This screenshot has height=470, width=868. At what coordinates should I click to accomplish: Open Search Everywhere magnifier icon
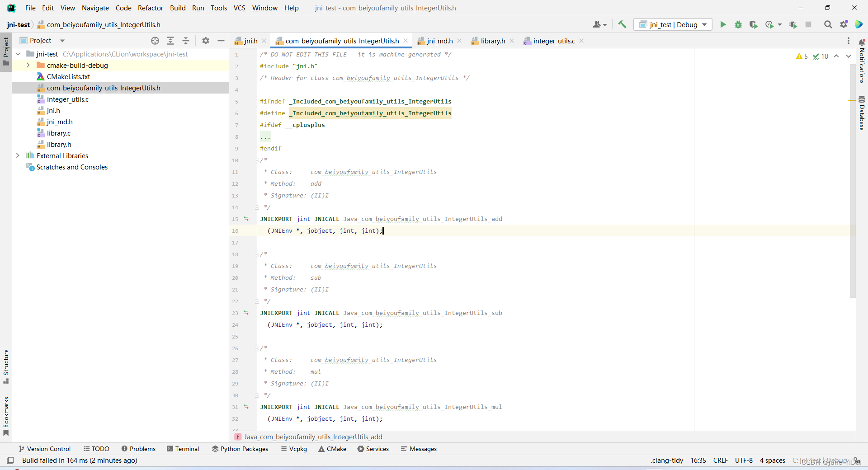[x=828, y=24]
